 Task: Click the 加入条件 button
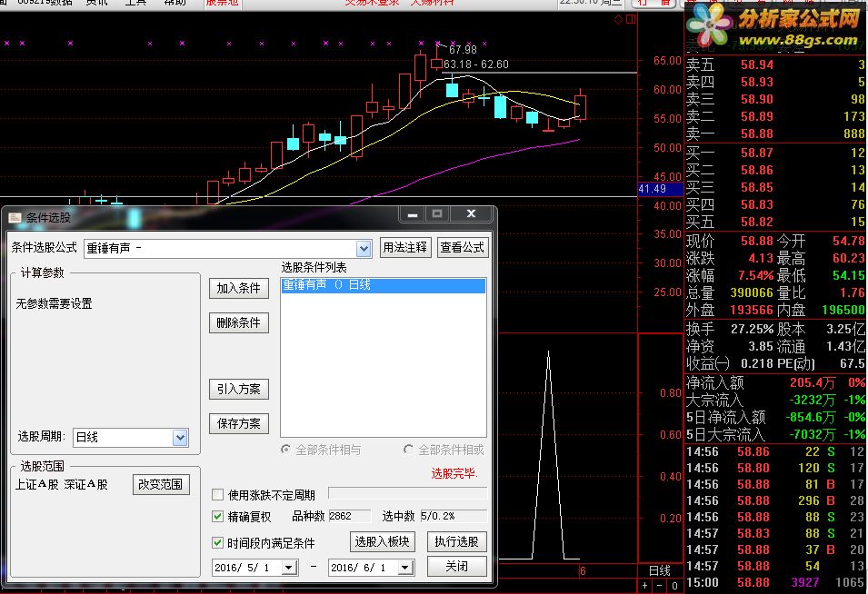click(239, 288)
